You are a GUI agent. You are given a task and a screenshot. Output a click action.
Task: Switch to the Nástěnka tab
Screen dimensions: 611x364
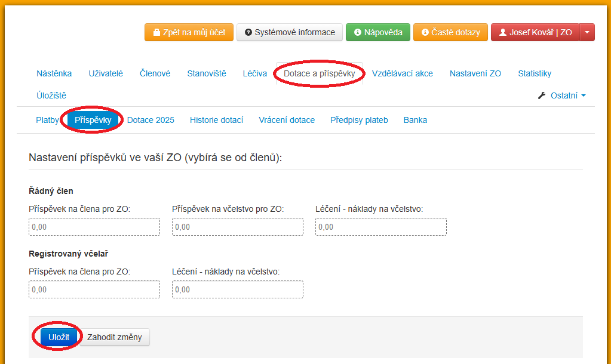tap(54, 73)
